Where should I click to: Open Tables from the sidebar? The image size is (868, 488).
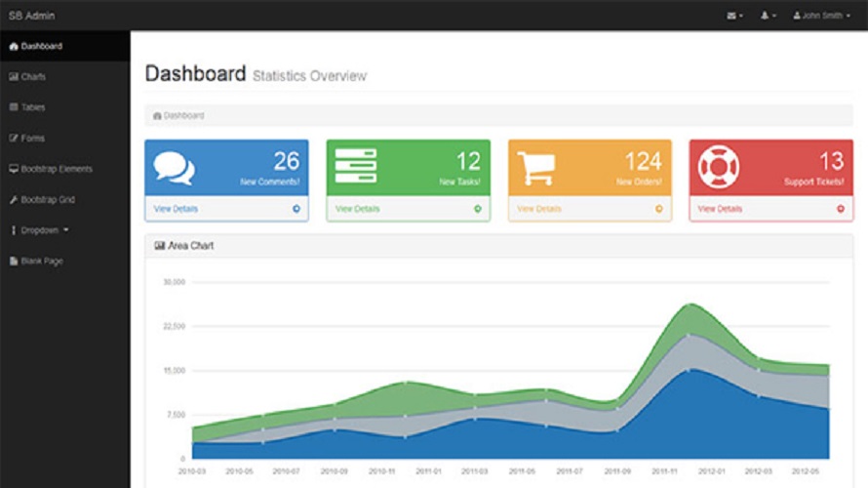pyautogui.click(x=64, y=107)
